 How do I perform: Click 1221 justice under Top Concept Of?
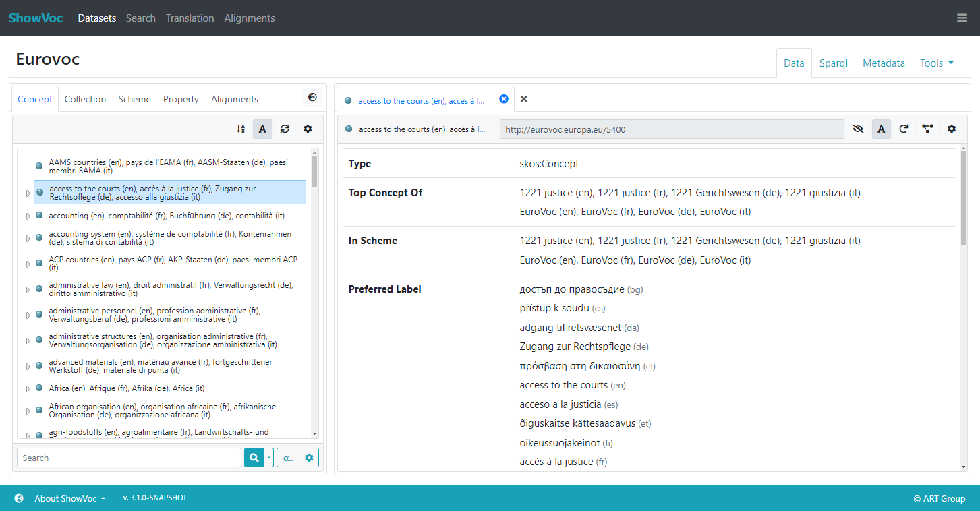[690, 193]
